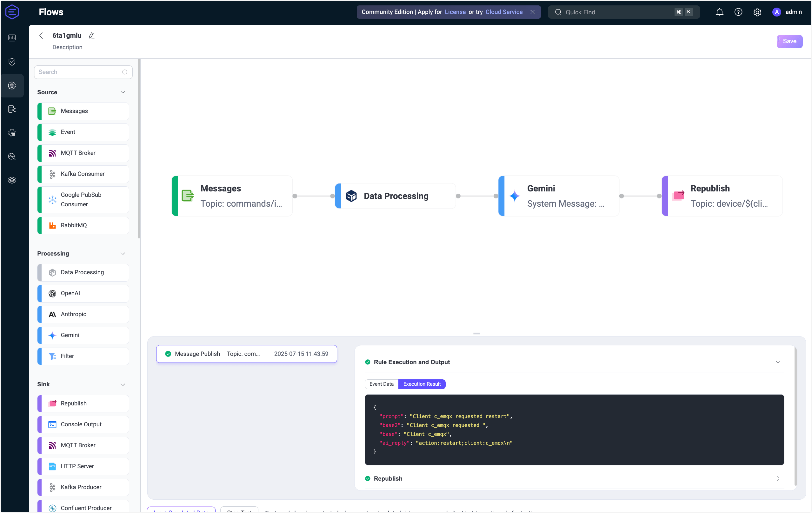Switch to the Event Data tab

(381, 384)
